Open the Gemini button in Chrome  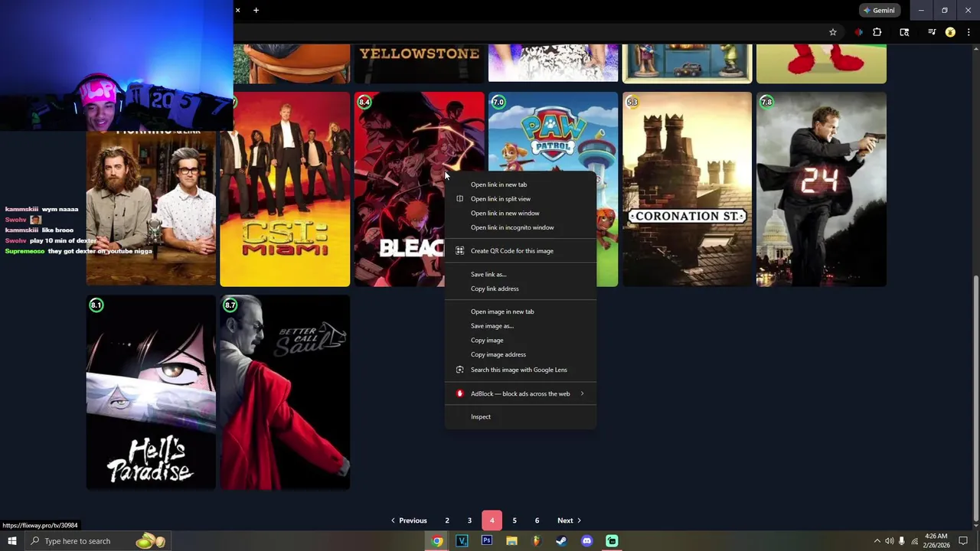tap(879, 11)
